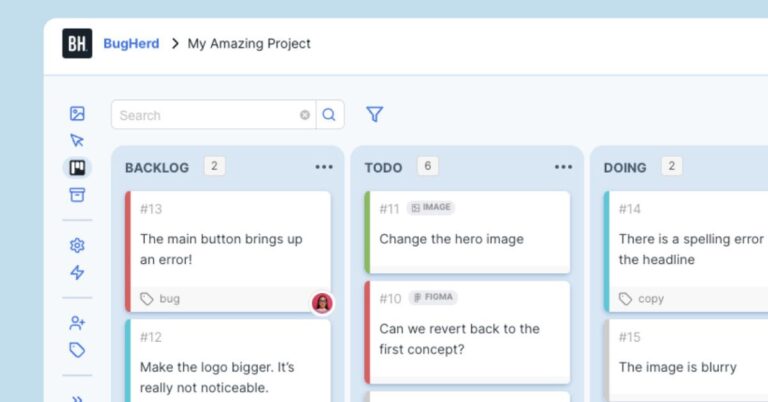The width and height of the screenshot is (768, 402).
Task: Open the BugHerd breadcrumb link
Action: [x=131, y=44]
